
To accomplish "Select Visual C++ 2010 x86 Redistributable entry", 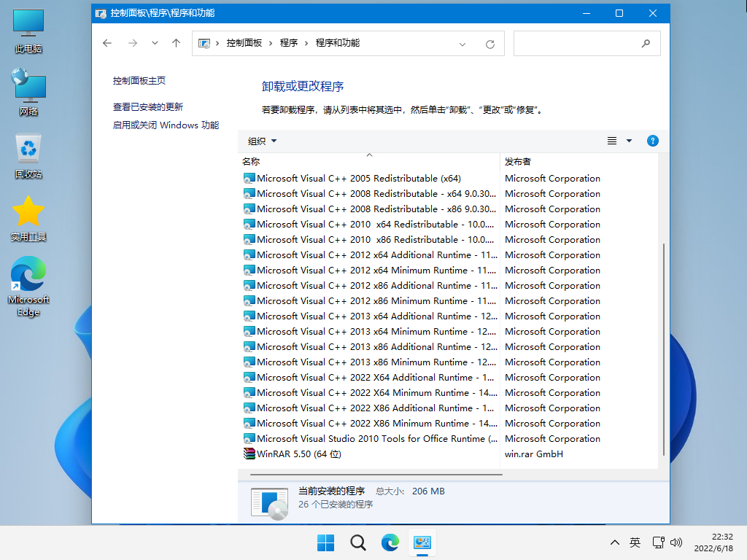I will click(368, 239).
